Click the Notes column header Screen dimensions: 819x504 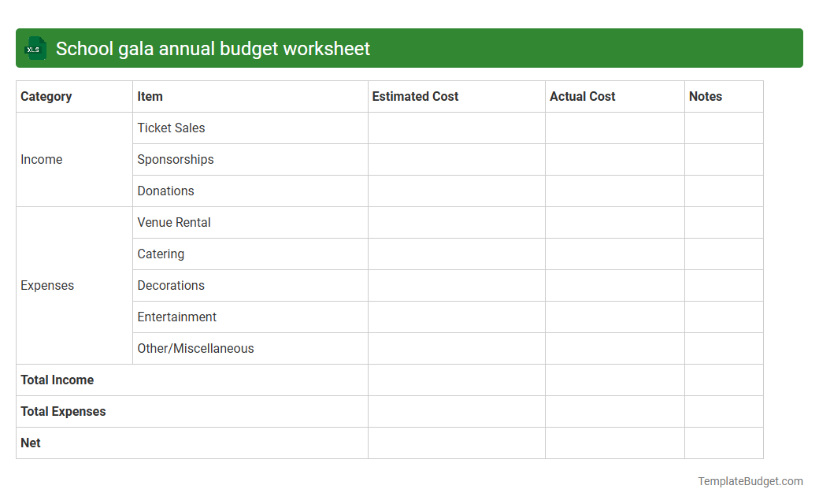(x=703, y=96)
